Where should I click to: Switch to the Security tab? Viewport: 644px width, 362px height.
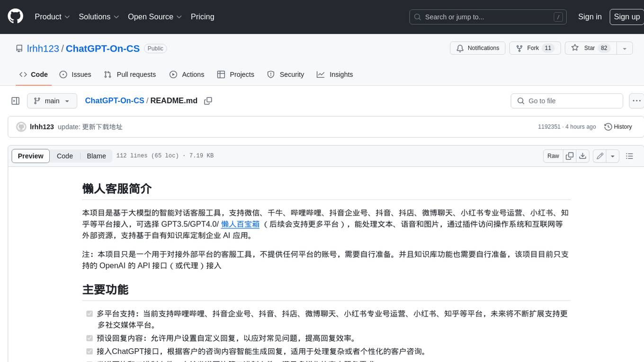coord(286,74)
